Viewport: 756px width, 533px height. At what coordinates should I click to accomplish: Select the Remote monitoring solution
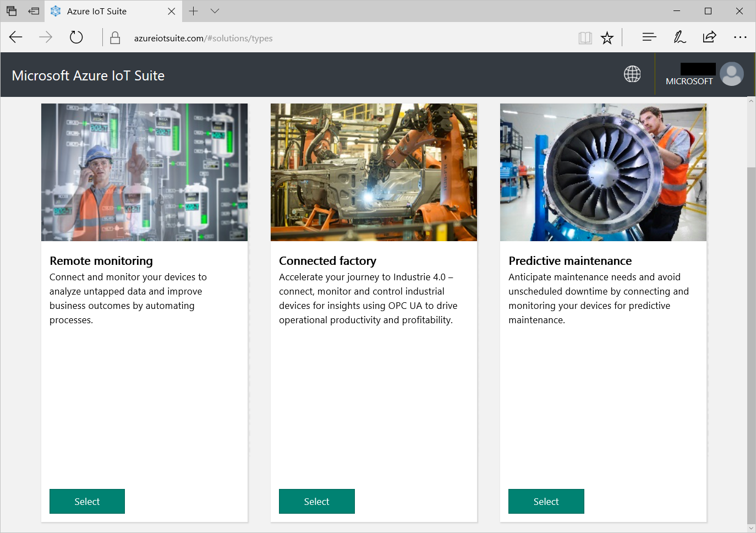click(87, 501)
